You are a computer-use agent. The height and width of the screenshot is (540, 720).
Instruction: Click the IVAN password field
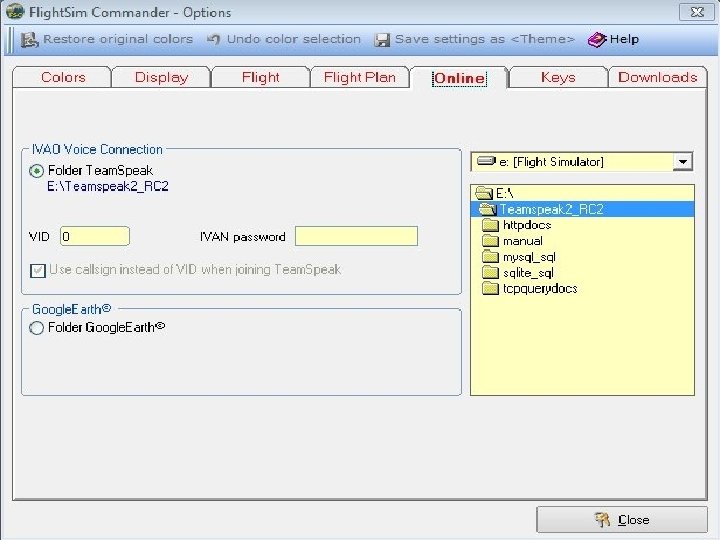tap(356, 236)
